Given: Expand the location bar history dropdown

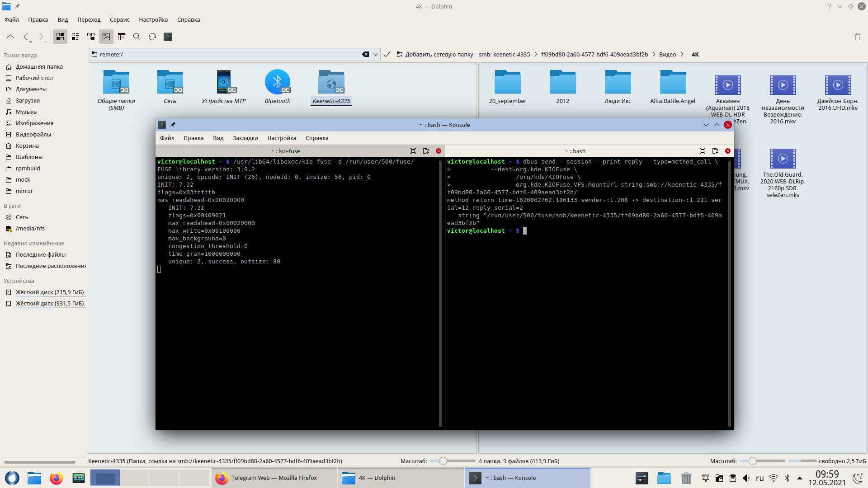Looking at the screenshot, I should 375,54.
